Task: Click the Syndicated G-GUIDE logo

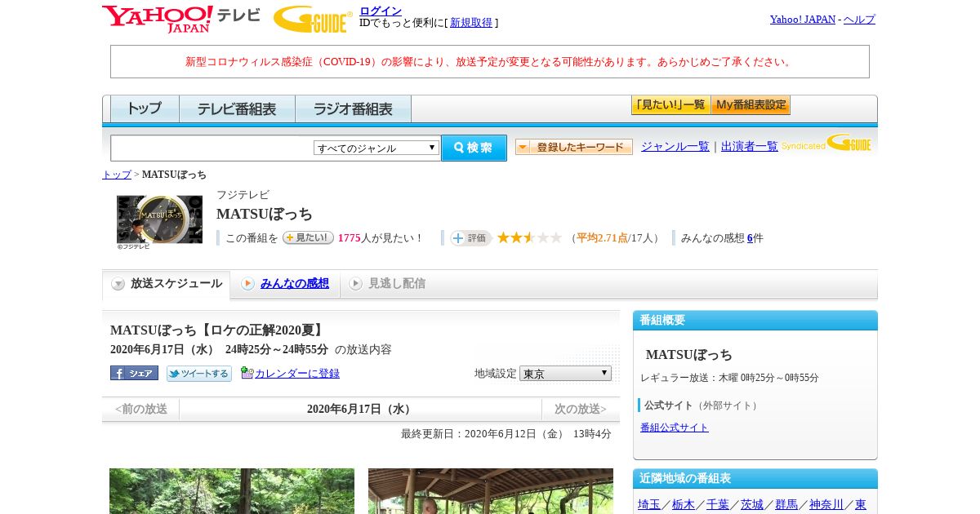Action: point(826,144)
